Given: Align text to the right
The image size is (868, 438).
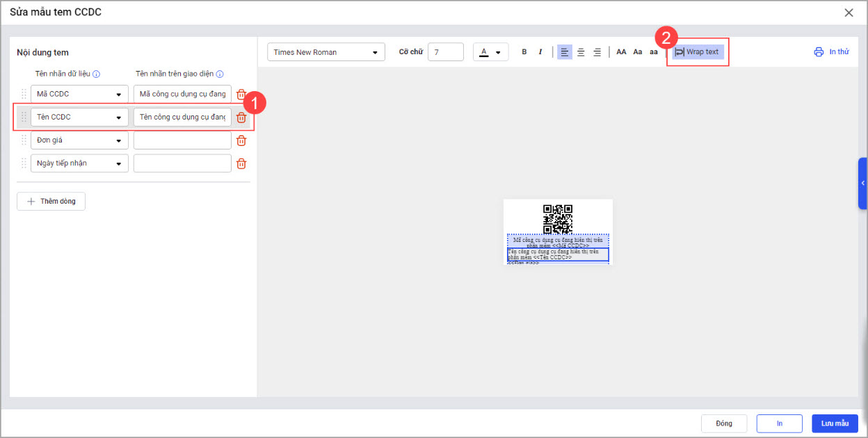Looking at the screenshot, I should point(597,52).
